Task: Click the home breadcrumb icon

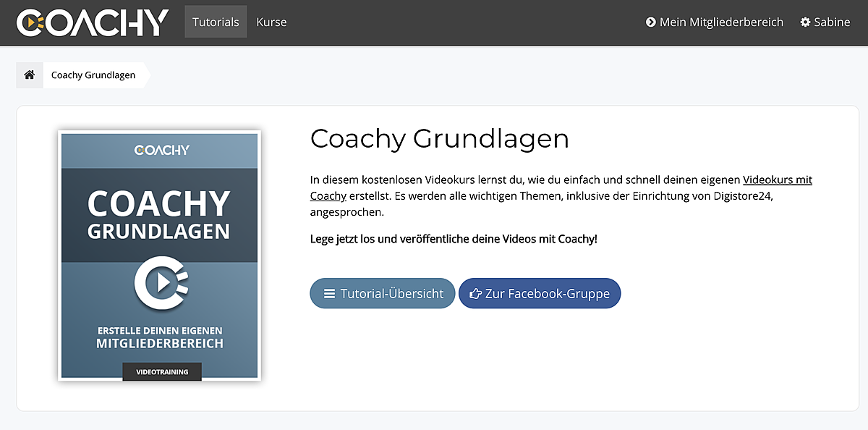Action: [x=30, y=75]
